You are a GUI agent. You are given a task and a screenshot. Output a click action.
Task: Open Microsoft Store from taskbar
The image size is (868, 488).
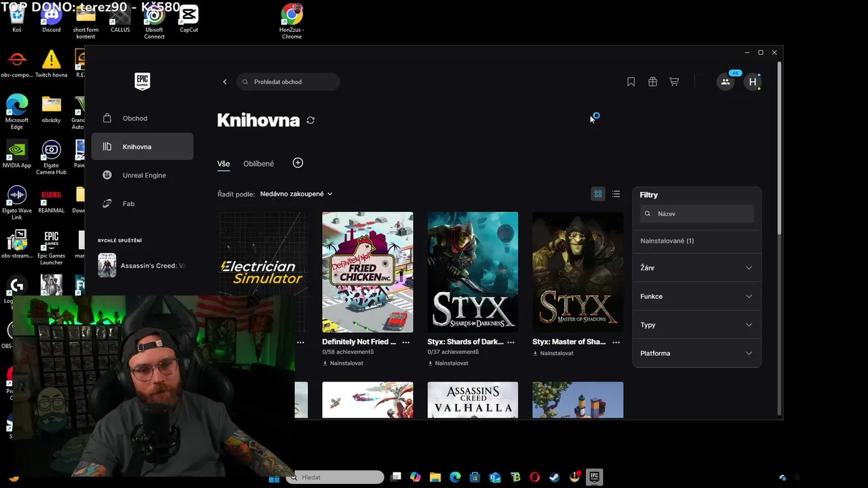pyautogui.click(x=475, y=477)
